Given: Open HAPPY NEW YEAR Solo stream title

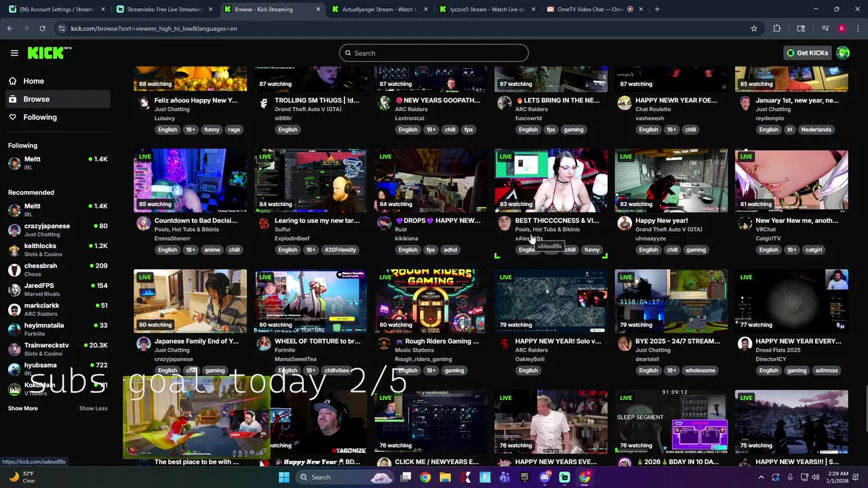Looking at the screenshot, I should point(557,341).
